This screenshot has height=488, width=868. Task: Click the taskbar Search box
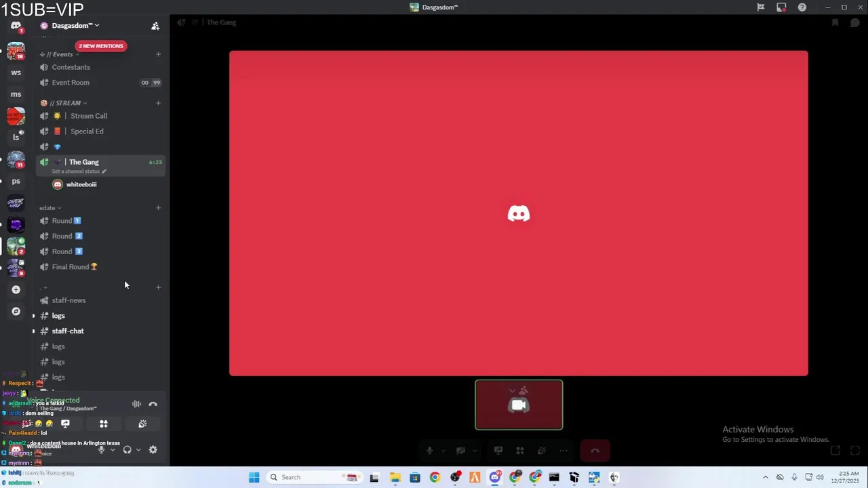pyautogui.click(x=314, y=477)
